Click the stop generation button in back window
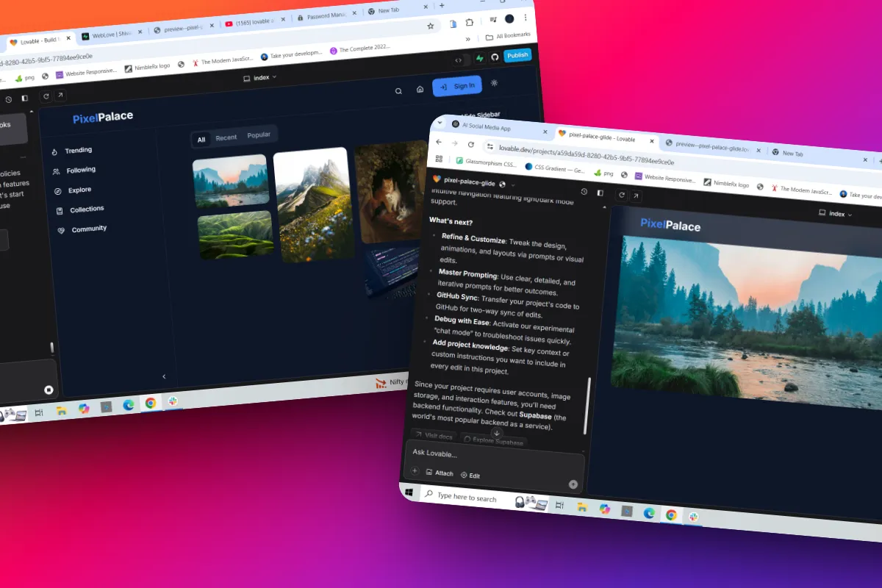Viewport: 882px width, 588px height. (49, 390)
